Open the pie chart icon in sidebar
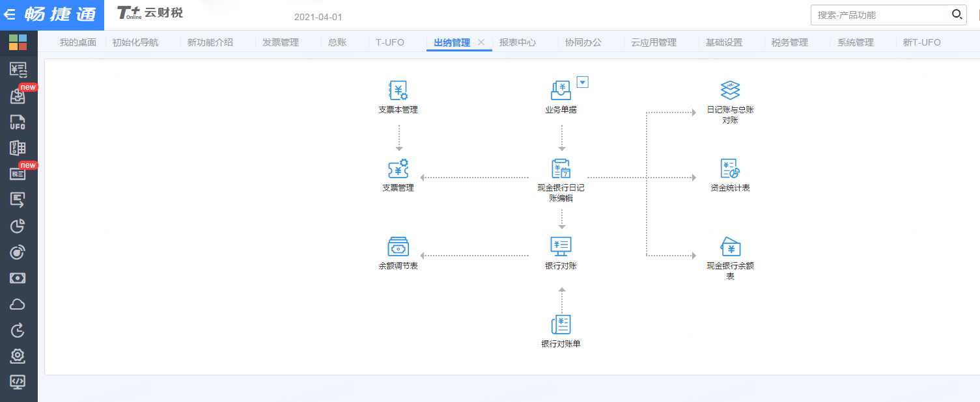The width and height of the screenshot is (980, 402). pos(18,226)
